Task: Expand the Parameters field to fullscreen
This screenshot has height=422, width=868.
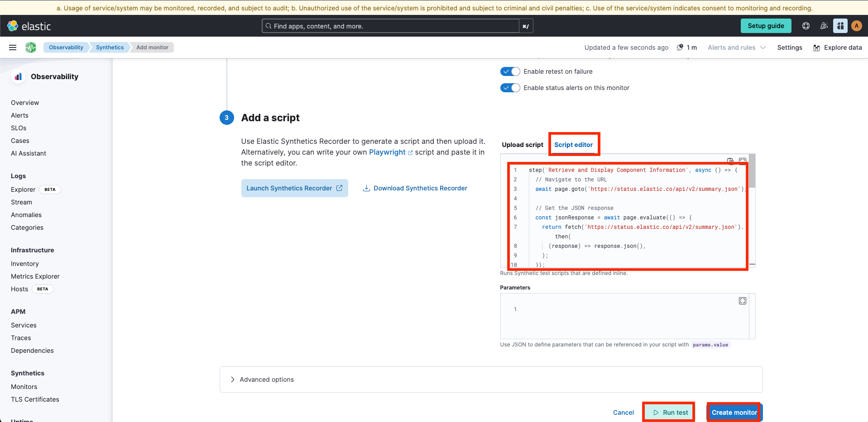Action: pyautogui.click(x=743, y=300)
